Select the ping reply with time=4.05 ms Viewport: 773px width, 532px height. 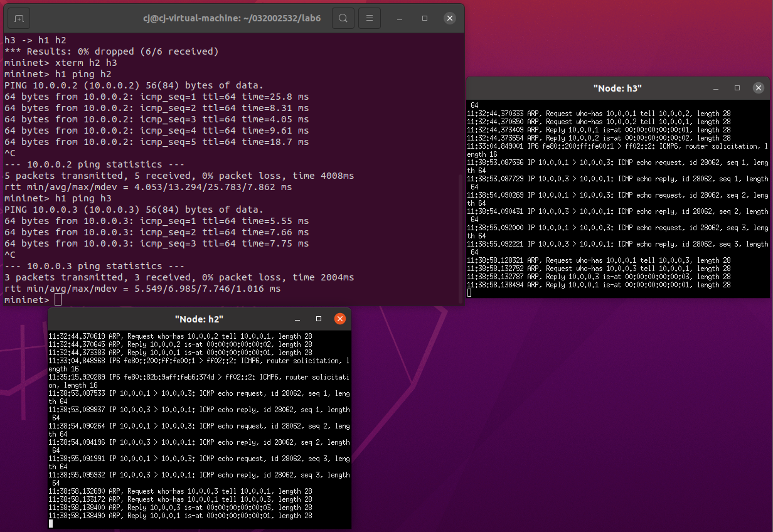tap(157, 119)
